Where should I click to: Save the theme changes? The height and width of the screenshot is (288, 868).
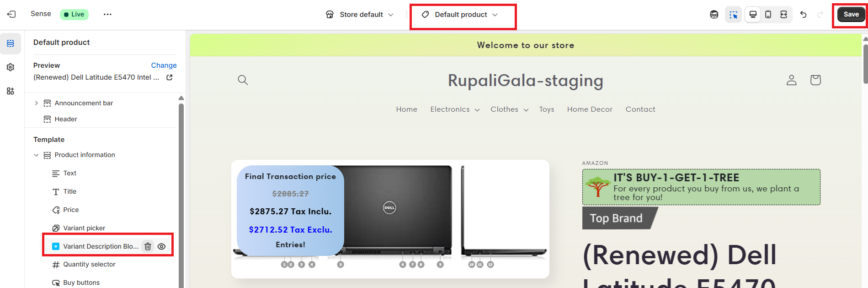click(x=851, y=15)
